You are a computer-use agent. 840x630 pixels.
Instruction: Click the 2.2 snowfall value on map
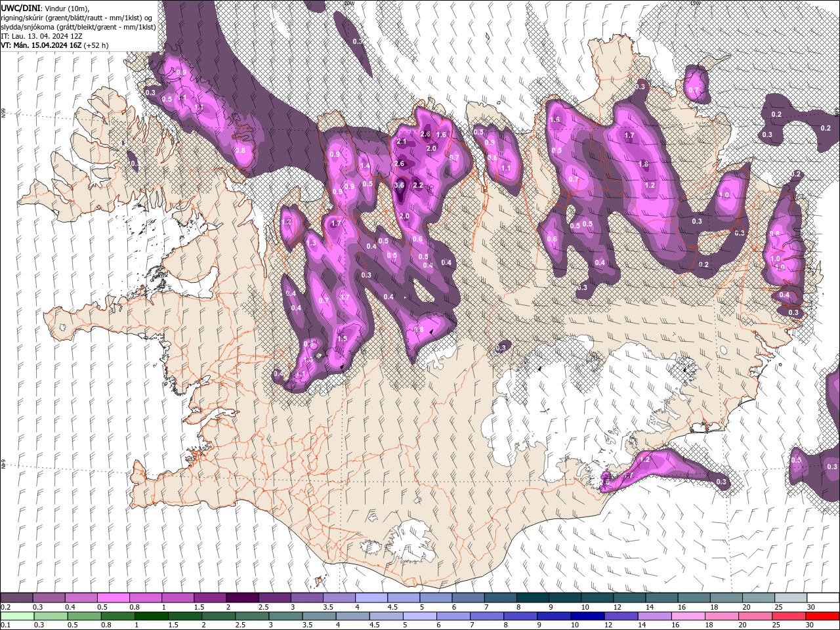click(418, 185)
